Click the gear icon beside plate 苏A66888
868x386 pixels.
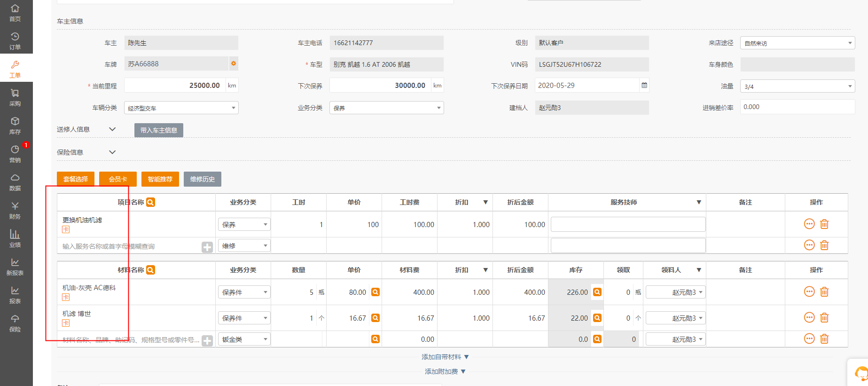pyautogui.click(x=234, y=63)
